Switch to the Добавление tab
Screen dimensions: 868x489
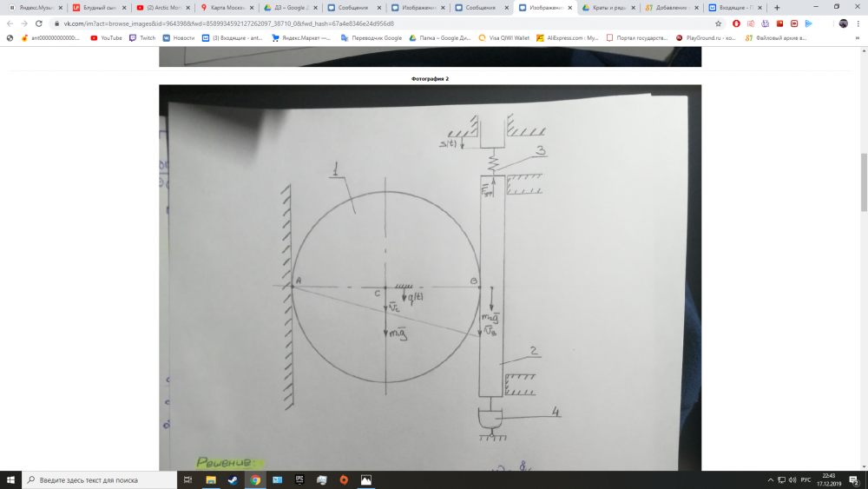click(672, 8)
